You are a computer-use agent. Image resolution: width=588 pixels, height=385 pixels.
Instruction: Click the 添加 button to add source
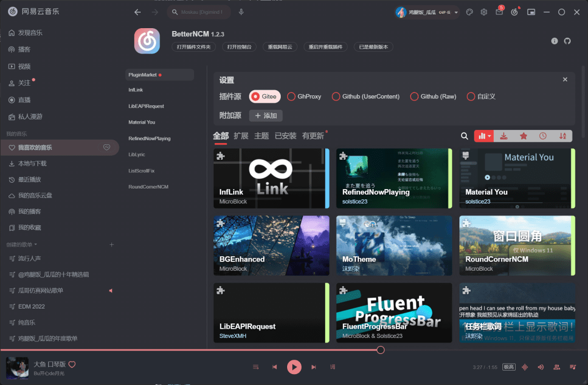coord(265,115)
